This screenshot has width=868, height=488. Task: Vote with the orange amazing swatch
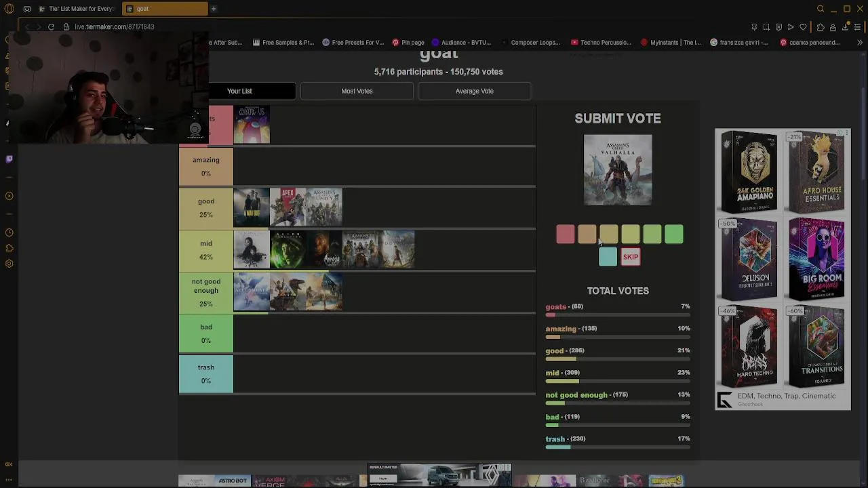coord(587,235)
